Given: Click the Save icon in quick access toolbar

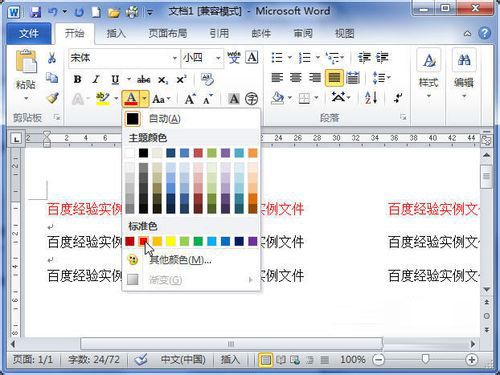Looking at the screenshot, I should tap(35, 13).
